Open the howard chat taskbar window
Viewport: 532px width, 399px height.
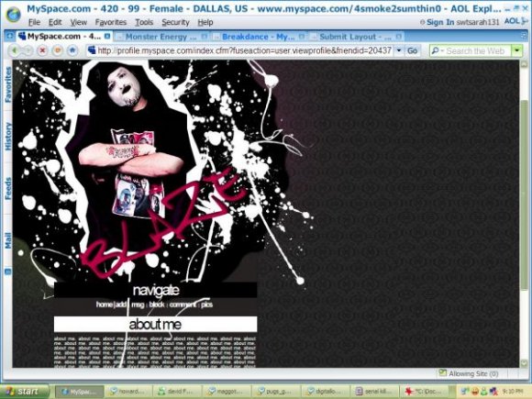(129, 392)
